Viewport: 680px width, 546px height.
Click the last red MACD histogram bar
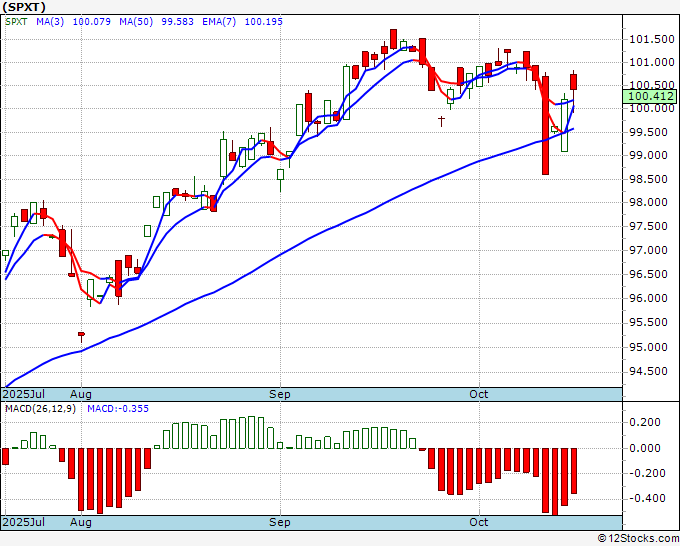click(x=574, y=471)
